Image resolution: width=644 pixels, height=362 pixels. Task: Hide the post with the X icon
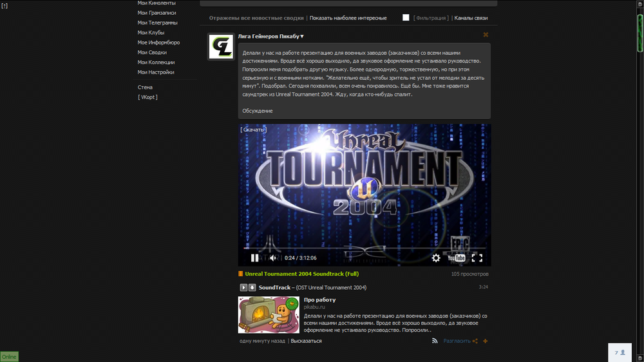coord(486,35)
